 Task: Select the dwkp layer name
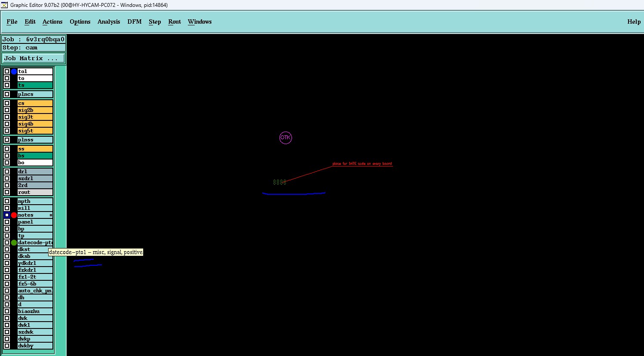click(35, 339)
